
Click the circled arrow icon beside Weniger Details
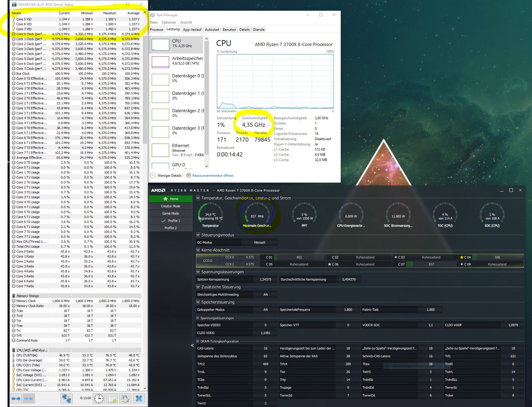tap(153, 176)
